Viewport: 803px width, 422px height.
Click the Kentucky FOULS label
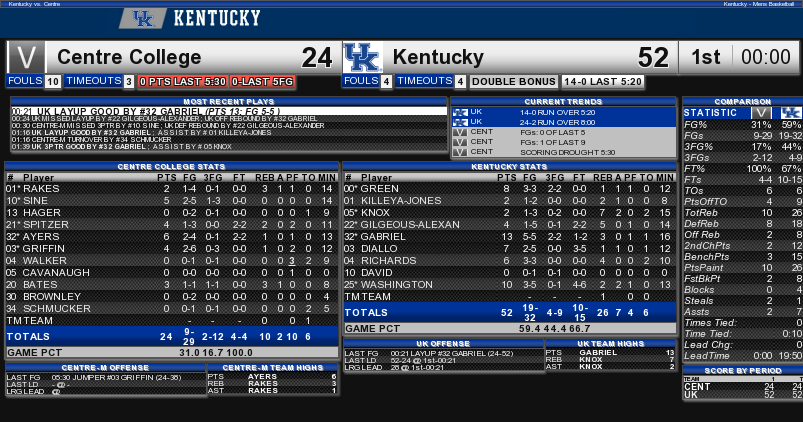[x=361, y=81]
